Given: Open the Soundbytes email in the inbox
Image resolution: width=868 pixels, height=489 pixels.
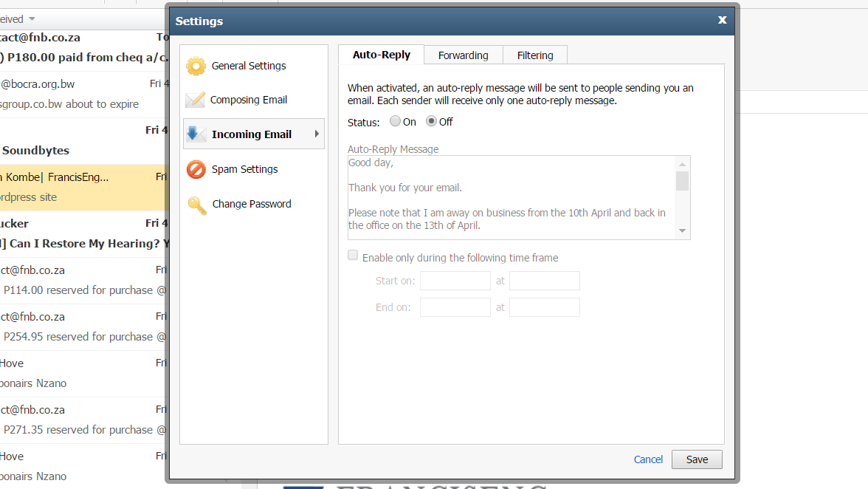Looking at the screenshot, I should [x=83, y=140].
